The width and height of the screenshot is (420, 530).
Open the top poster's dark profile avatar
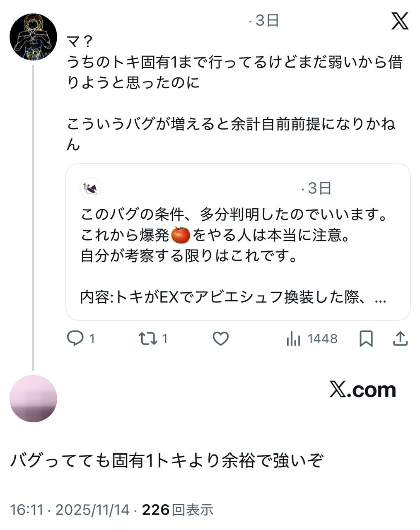pos(33,37)
